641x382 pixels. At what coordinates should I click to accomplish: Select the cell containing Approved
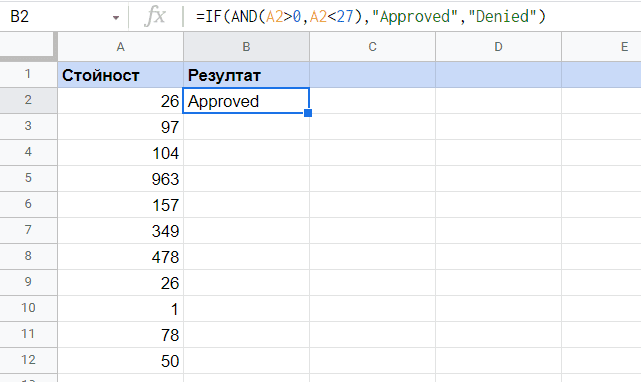tap(246, 101)
